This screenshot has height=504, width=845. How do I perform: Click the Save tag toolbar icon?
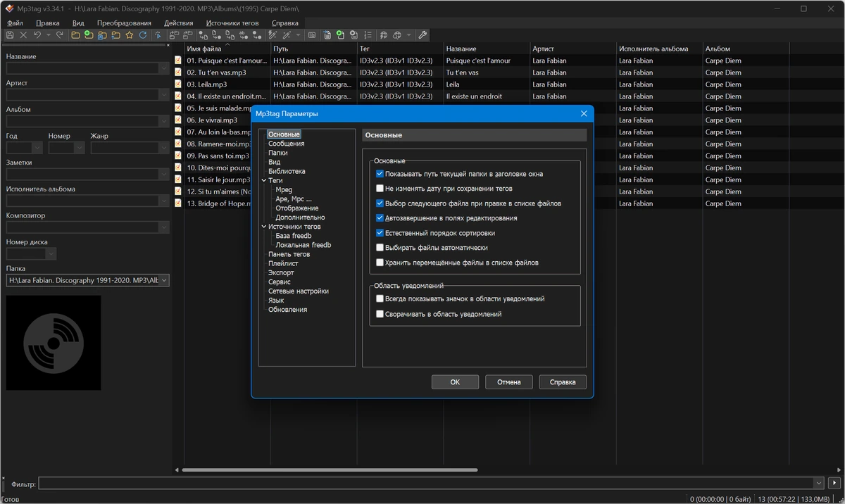pyautogui.click(x=10, y=34)
